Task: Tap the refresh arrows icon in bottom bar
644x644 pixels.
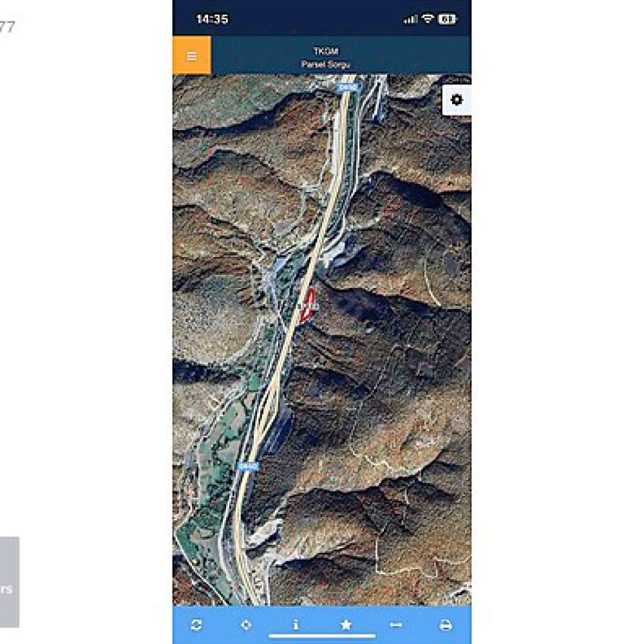Action: [196, 625]
